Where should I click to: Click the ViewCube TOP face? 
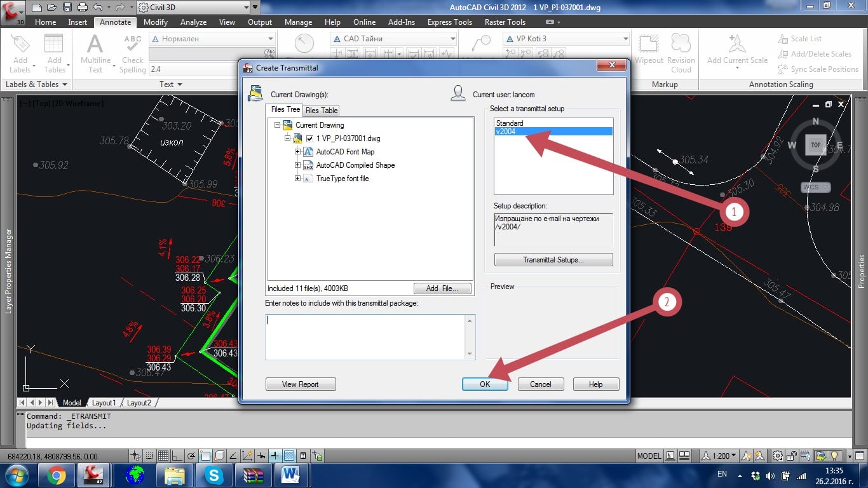click(x=815, y=145)
